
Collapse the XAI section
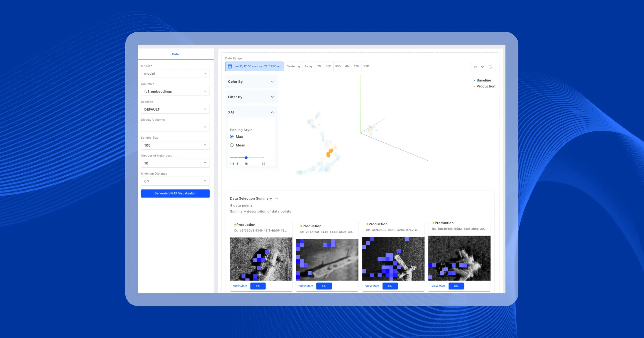(x=251, y=112)
